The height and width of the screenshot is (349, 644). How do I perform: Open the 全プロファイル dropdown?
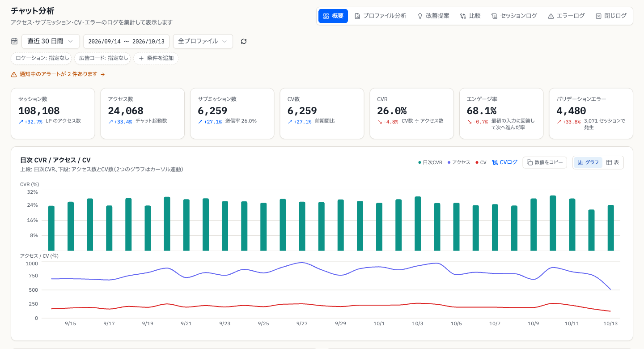203,41
